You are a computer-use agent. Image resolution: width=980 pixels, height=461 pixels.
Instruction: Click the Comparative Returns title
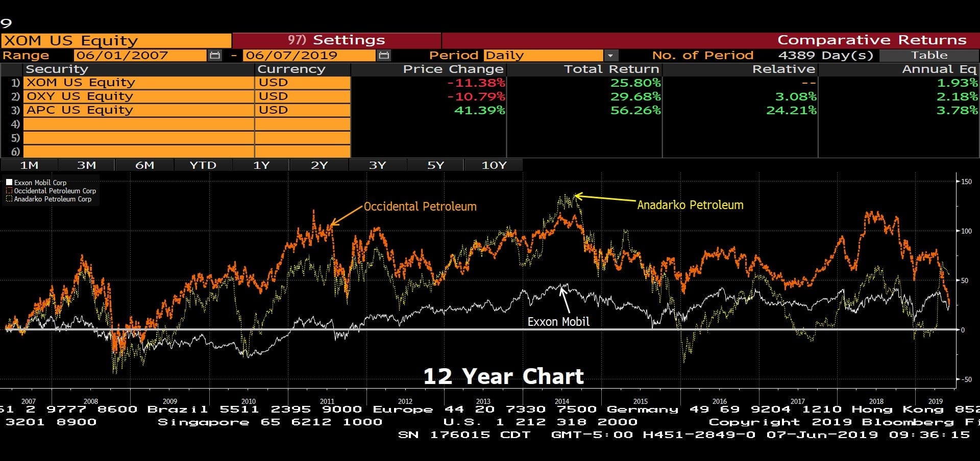872,40
